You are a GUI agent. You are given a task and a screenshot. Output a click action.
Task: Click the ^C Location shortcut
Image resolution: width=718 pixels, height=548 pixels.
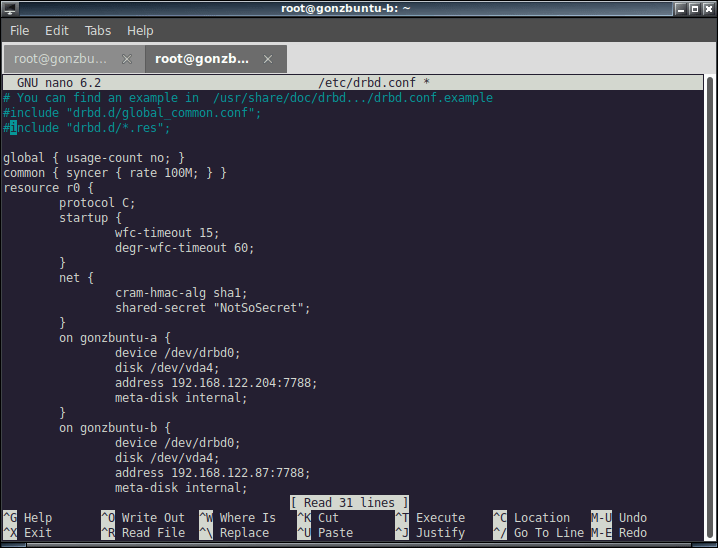pyautogui.click(x=532, y=518)
